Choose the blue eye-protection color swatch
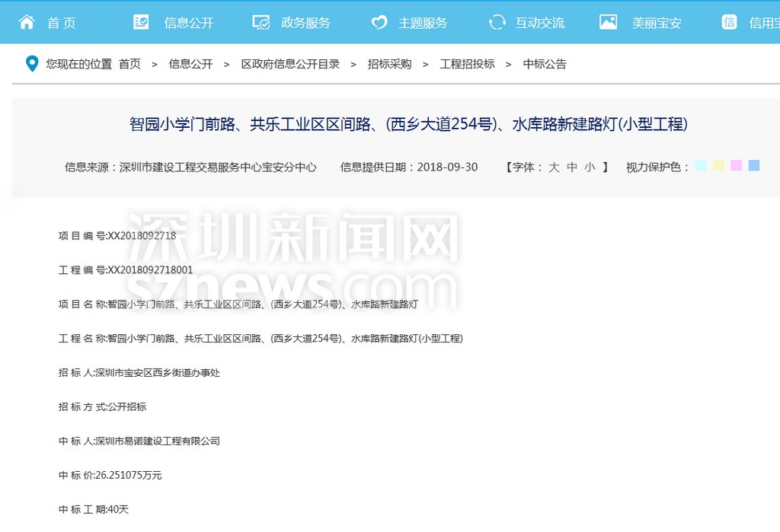The height and width of the screenshot is (532, 780). click(753, 165)
